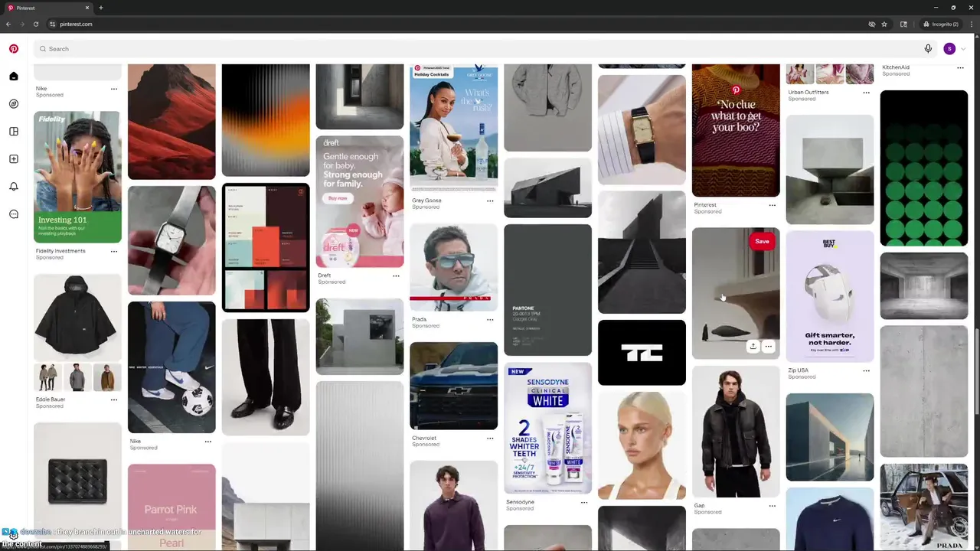
Task: Open more options for Grey Goose ad
Action: [x=490, y=201]
